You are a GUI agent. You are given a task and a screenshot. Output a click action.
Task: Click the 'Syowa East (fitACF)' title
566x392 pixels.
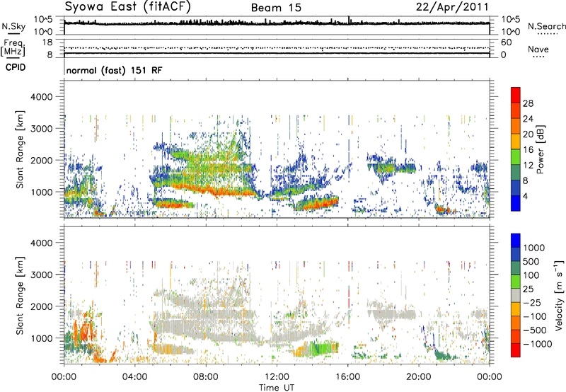point(128,6)
